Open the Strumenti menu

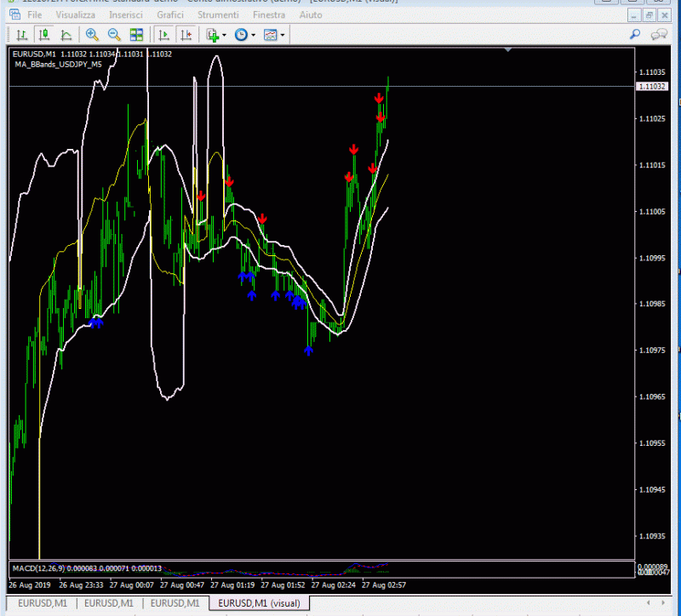(x=218, y=14)
